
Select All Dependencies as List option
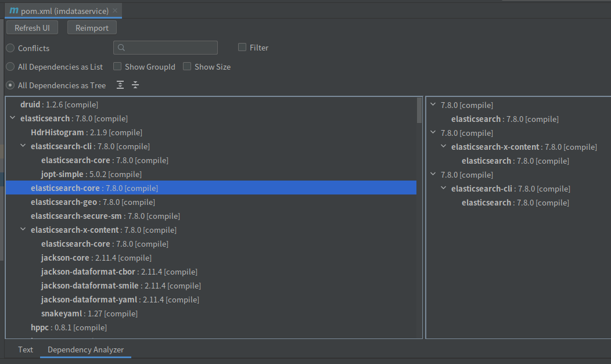(x=10, y=67)
